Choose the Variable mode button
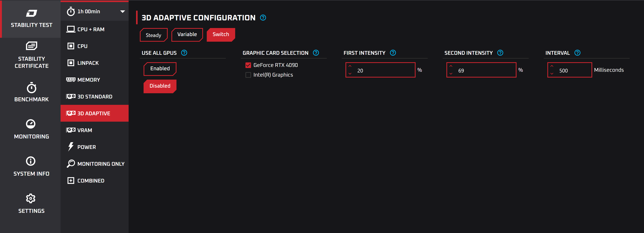Viewport: 644px width, 233px height. tap(187, 35)
